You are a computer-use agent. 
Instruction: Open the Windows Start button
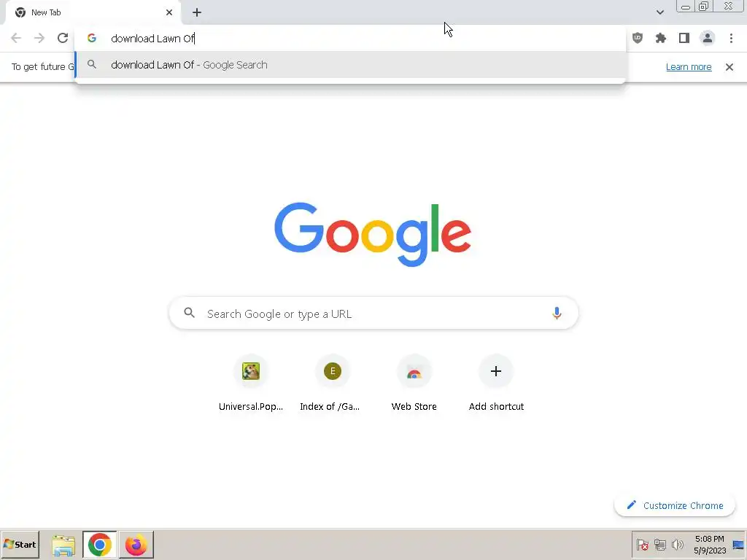point(20,544)
